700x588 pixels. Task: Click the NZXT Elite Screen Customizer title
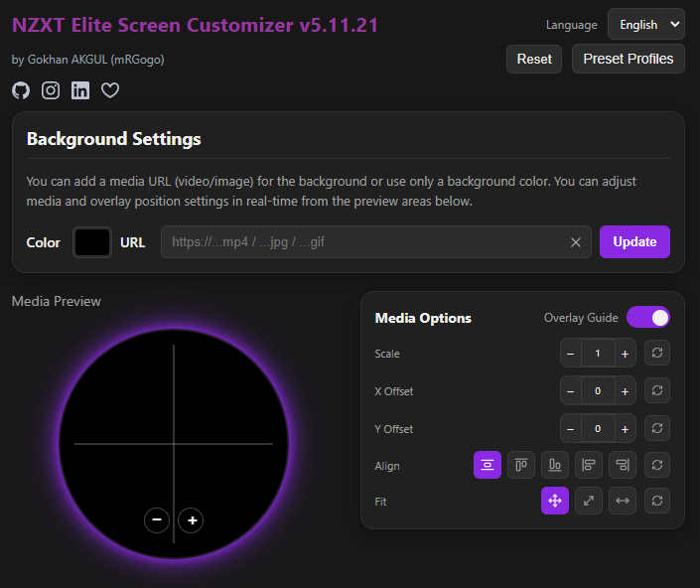[195, 25]
